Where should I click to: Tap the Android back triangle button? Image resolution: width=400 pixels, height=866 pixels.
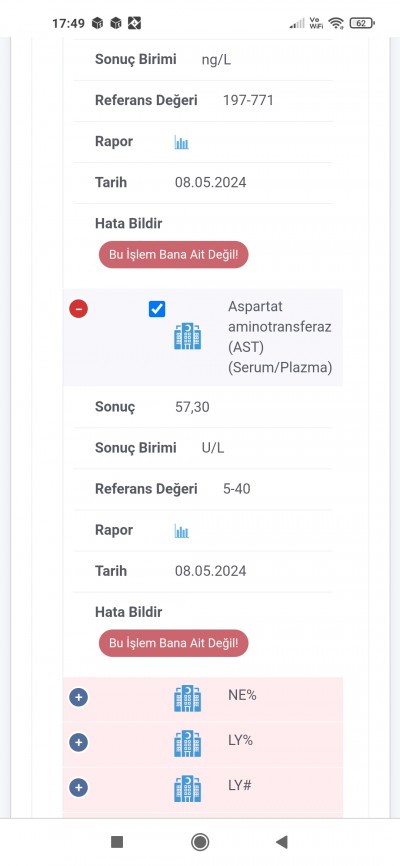pos(282,842)
